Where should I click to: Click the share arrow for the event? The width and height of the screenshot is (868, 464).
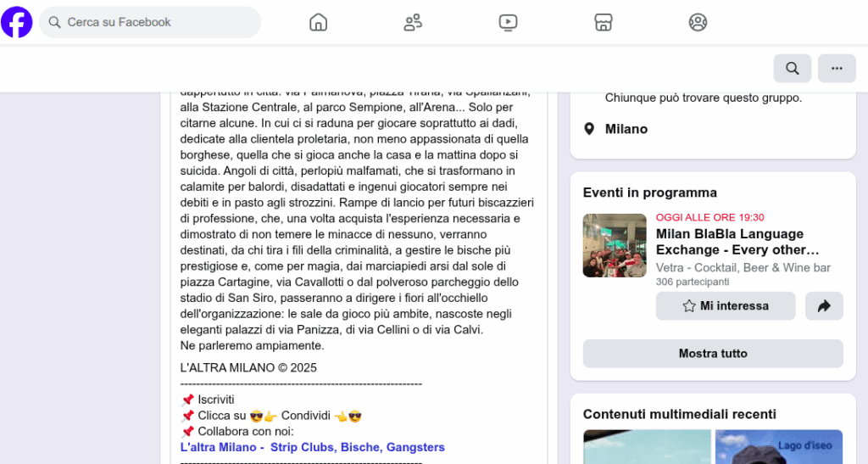[824, 305]
